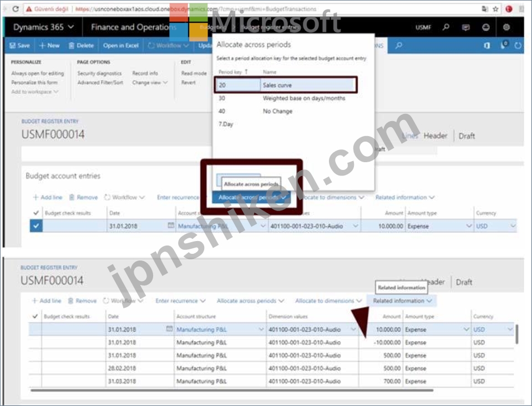The width and height of the screenshot is (532, 406).
Task: Switch to Header view in upper form
Action: 435,136
